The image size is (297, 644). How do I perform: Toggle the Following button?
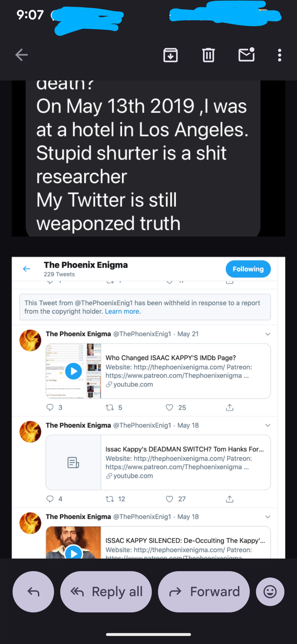[x=248, y=269]
